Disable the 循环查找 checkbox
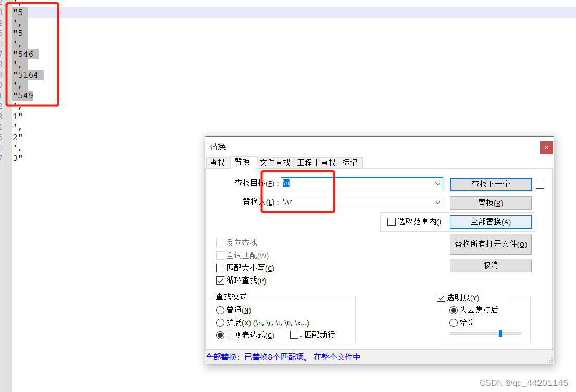Viewport: 576px width, 392px height. (x=220, y=280)
